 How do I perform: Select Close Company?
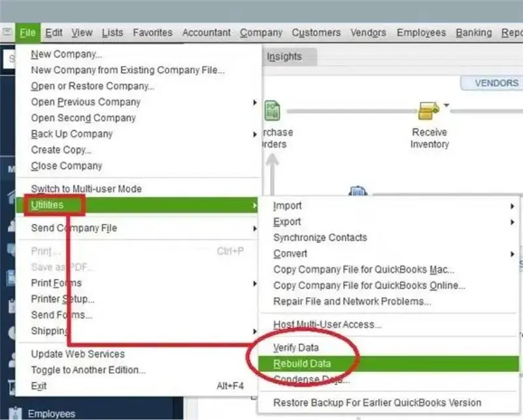coord(139,166)
